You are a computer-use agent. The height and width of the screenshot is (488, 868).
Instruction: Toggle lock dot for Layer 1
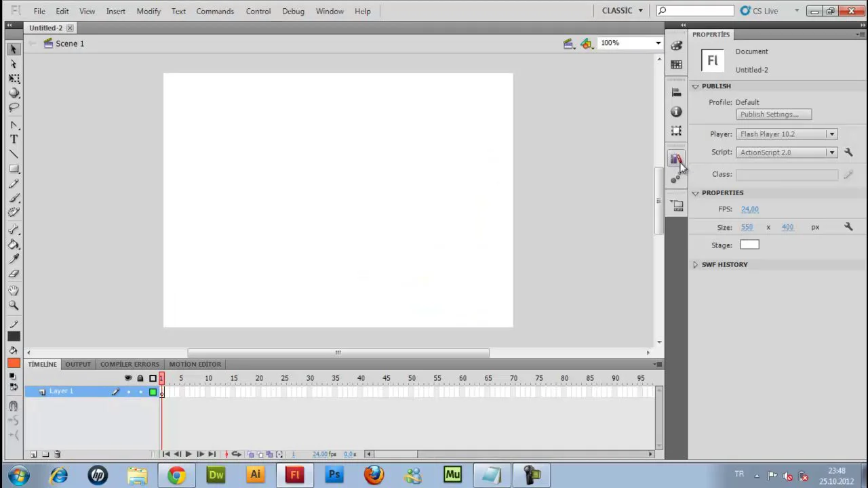(140, 392)
